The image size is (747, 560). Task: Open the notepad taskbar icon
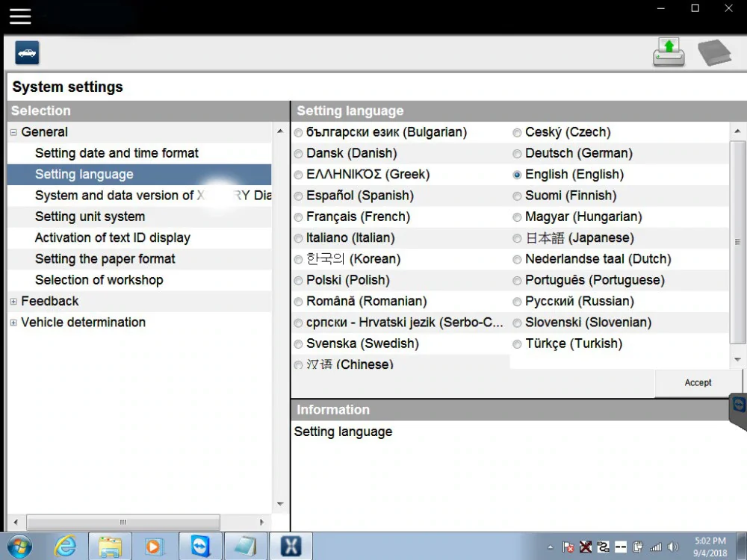click(246, 547)
